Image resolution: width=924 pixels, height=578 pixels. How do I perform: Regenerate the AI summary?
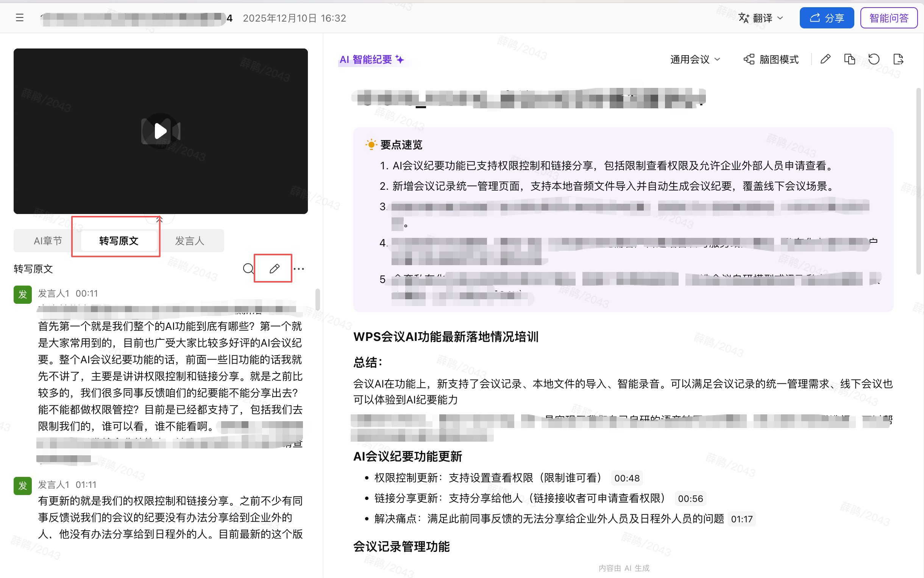[x=874, y=59]
